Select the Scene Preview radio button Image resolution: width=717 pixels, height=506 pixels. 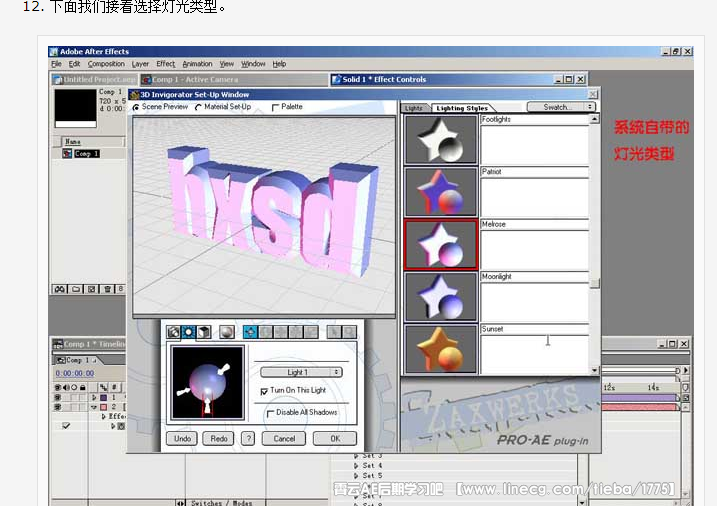tap(136, 107)
